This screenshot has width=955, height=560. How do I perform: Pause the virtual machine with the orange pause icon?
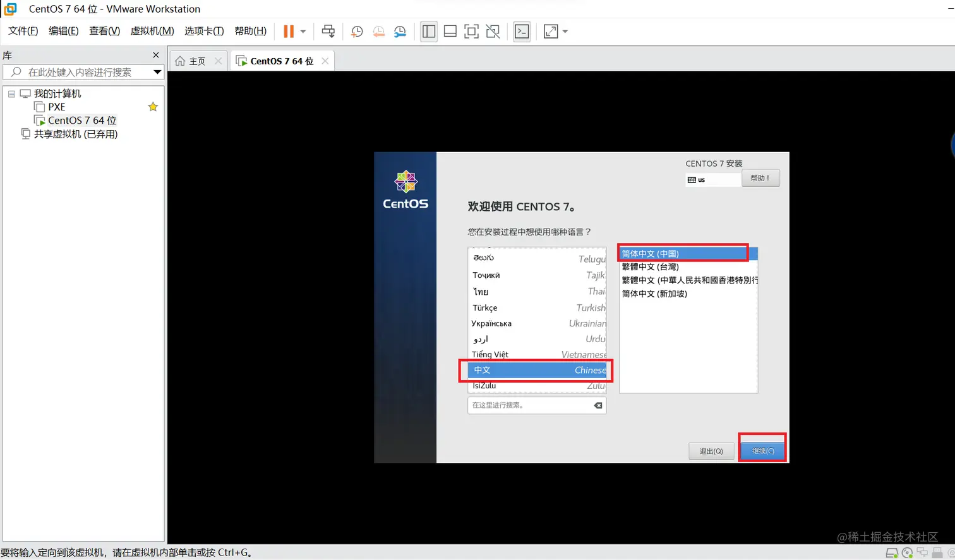[289, 32]
